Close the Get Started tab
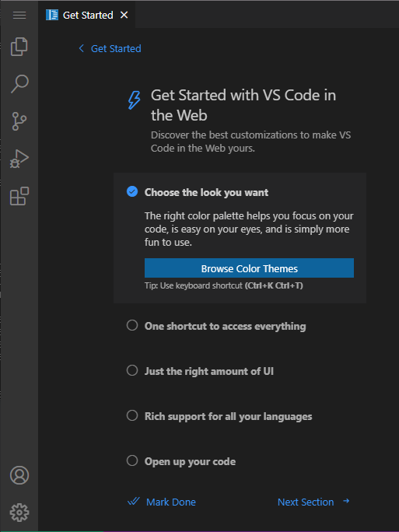 coord(124,15)
